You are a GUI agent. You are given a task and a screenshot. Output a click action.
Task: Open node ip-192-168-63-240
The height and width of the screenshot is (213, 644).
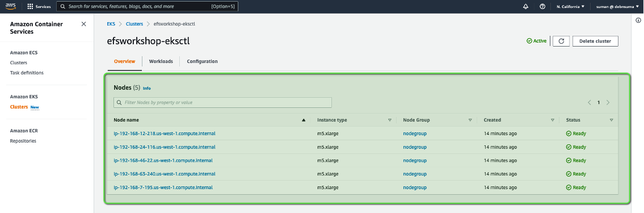click(165, 174)
